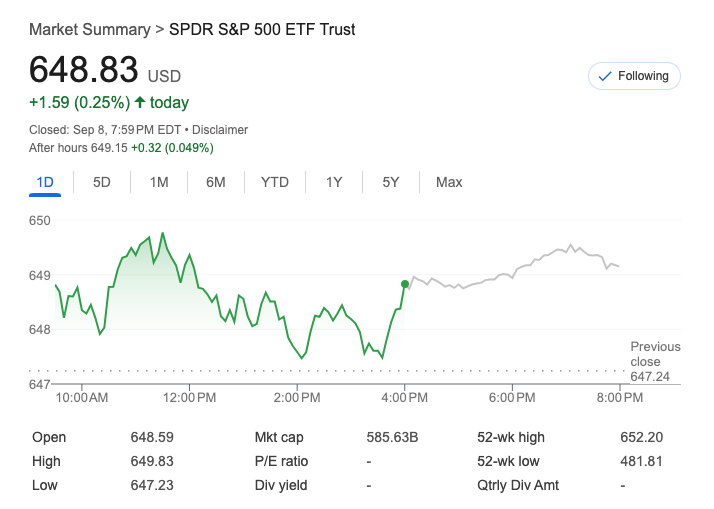View the 1Y chart range

pyautogui.click(x=334, y=182)
